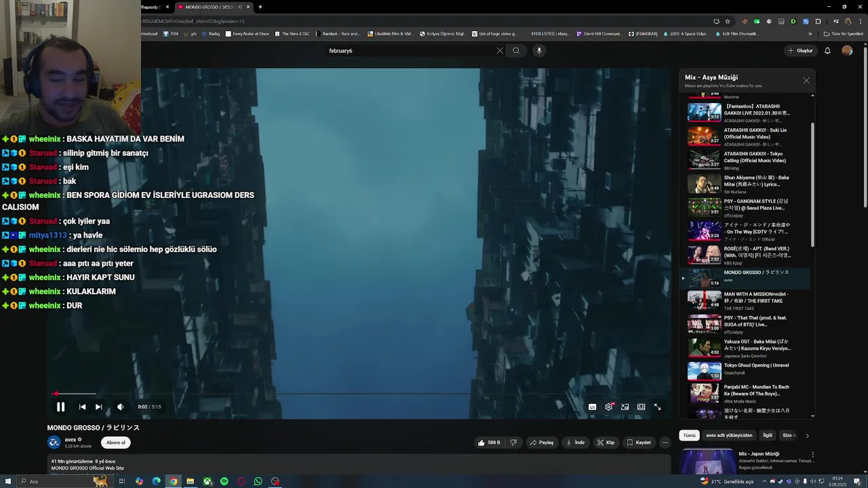Open YouTube account avatar menu
The image size is (868, 488).
pyautogui.click(x=847, y=51)
